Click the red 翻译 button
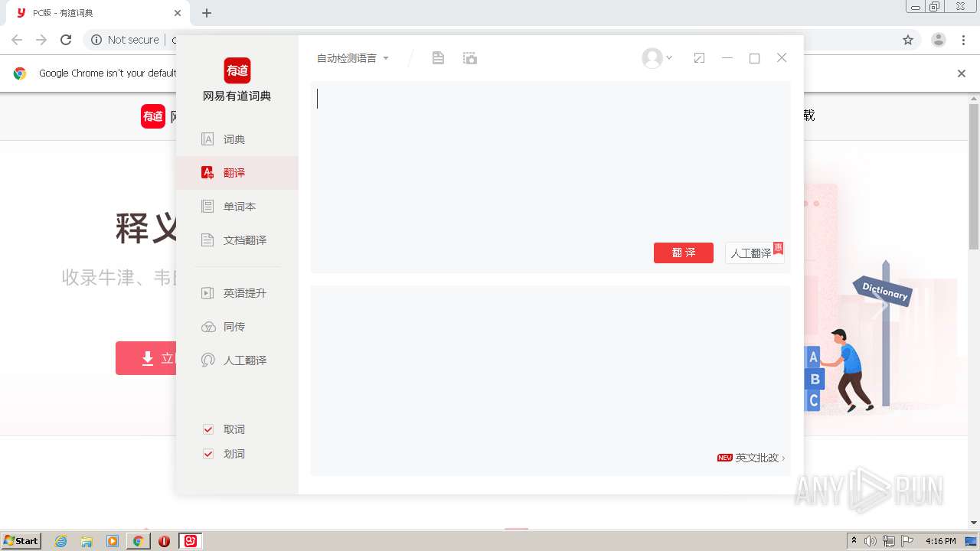The width and height of the screenshot is (980, 551). point(684,253)
